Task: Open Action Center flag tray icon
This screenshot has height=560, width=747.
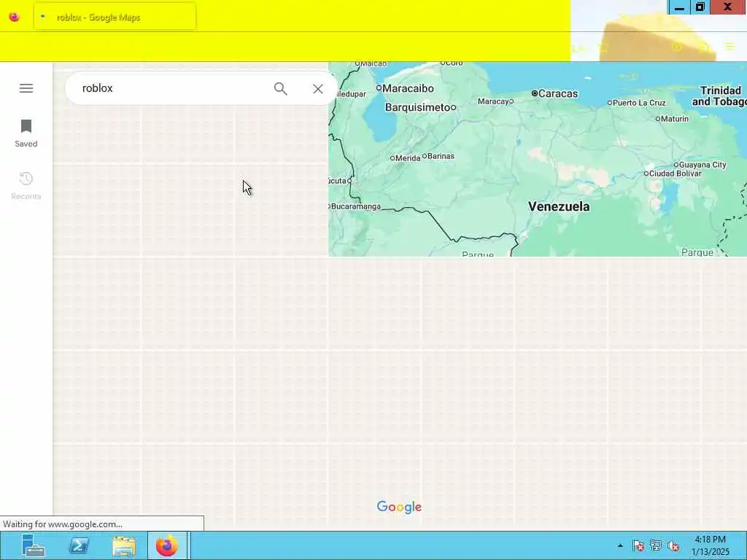Action: 638,545
